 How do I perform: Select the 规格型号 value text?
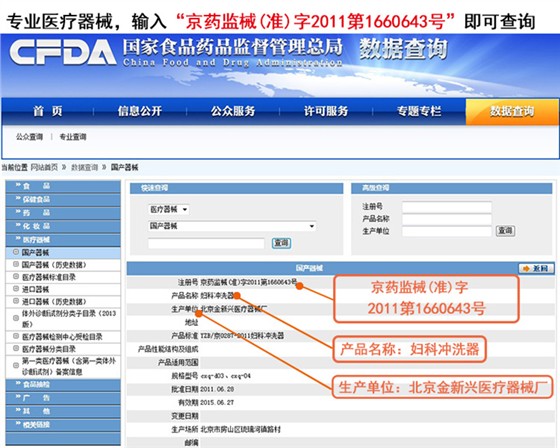[226, 376]
